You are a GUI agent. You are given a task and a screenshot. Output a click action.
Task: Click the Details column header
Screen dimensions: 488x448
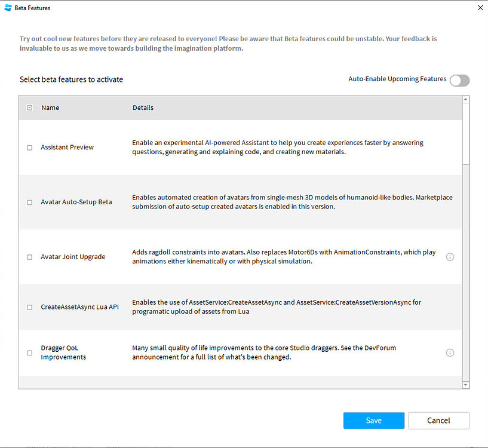[143, 108]
